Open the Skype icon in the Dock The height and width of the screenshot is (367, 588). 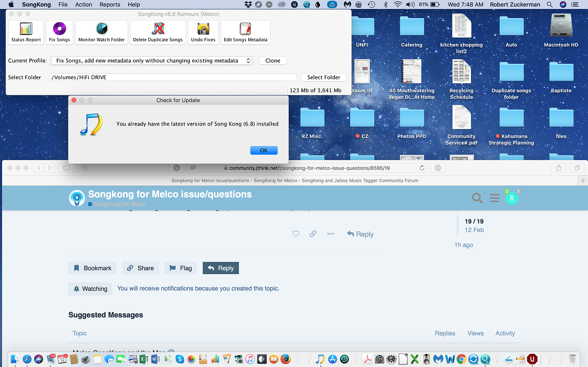point(179,359)
